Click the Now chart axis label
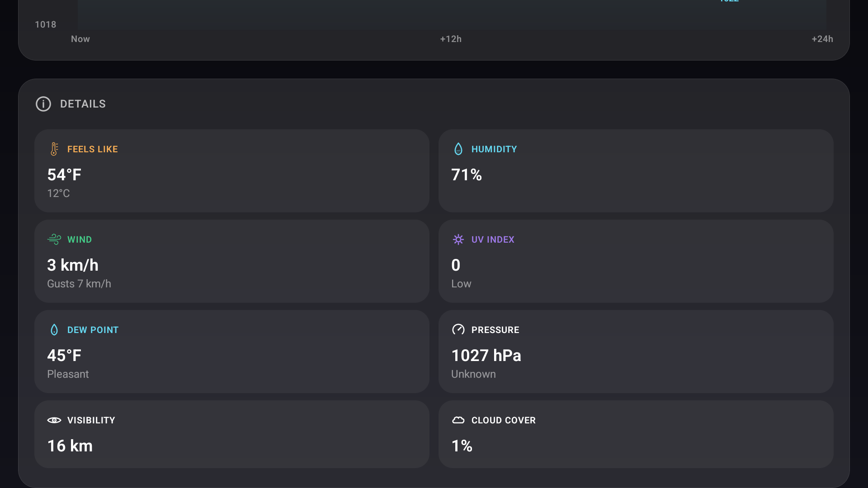868x488 pixels. [x=80, y=39]
